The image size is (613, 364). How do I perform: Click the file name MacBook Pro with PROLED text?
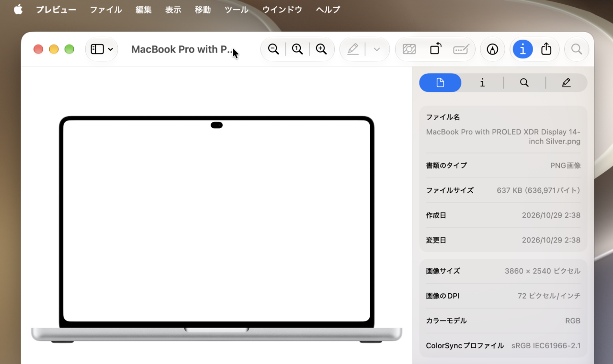point(503,137)
